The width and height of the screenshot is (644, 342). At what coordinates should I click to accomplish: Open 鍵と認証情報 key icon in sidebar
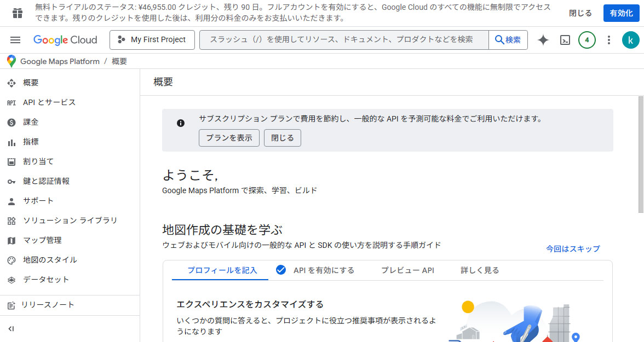click(12, 181)
